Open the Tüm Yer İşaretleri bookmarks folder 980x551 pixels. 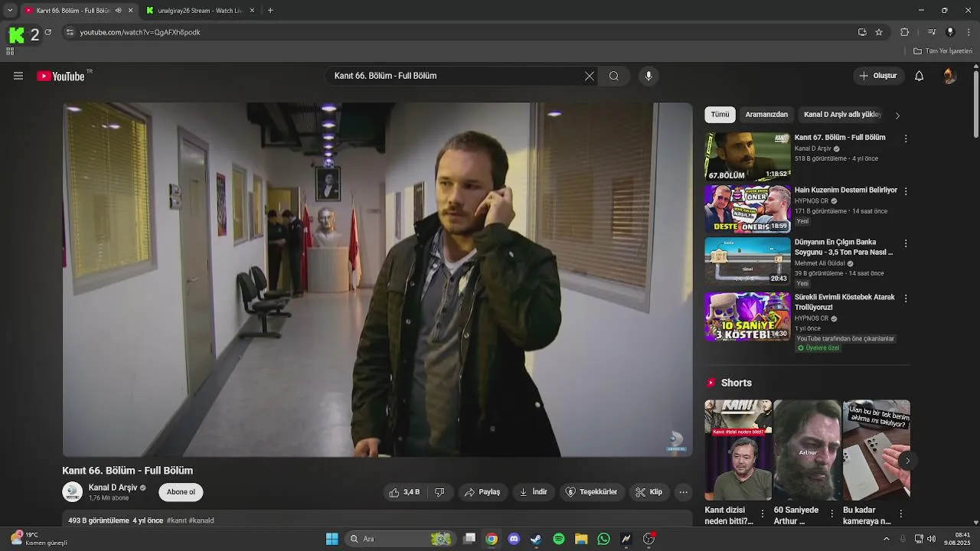click(942, 51)
